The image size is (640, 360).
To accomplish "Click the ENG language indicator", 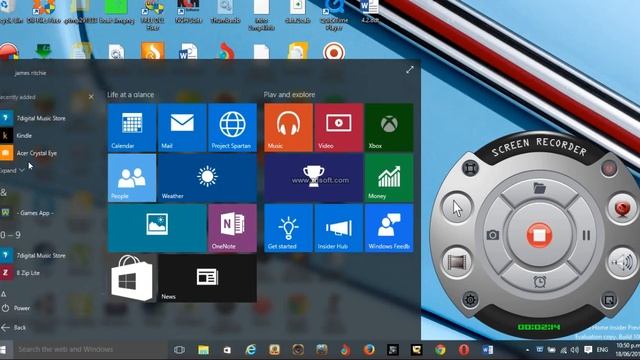I will click(602, 350).
